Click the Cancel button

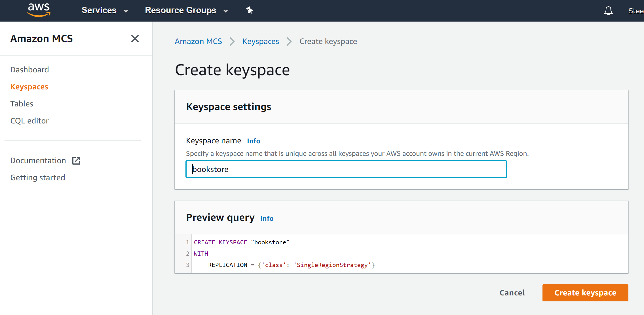pyautogui.click(x=512, y=293)
